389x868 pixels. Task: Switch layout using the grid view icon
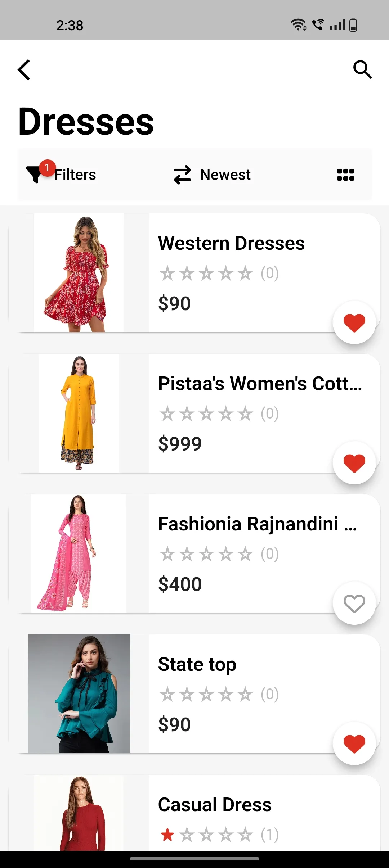pyautogui.click(x=345, y=175)
